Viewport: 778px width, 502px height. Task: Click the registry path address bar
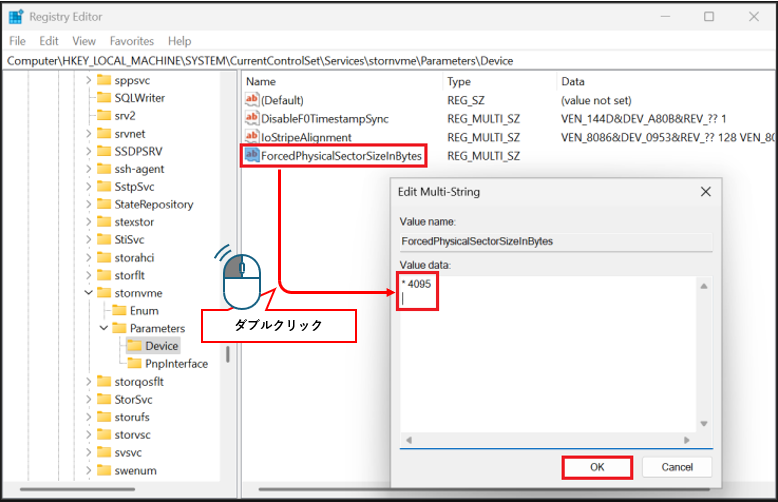pos(389,61)
